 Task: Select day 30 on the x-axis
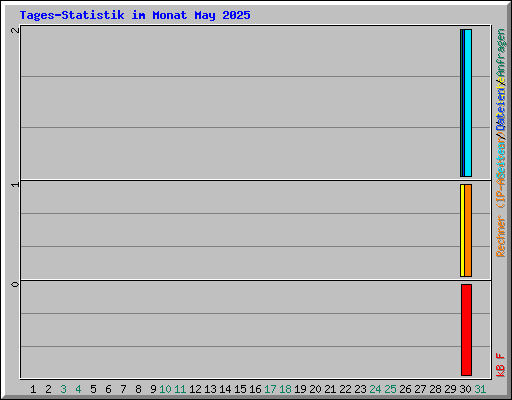465,389
